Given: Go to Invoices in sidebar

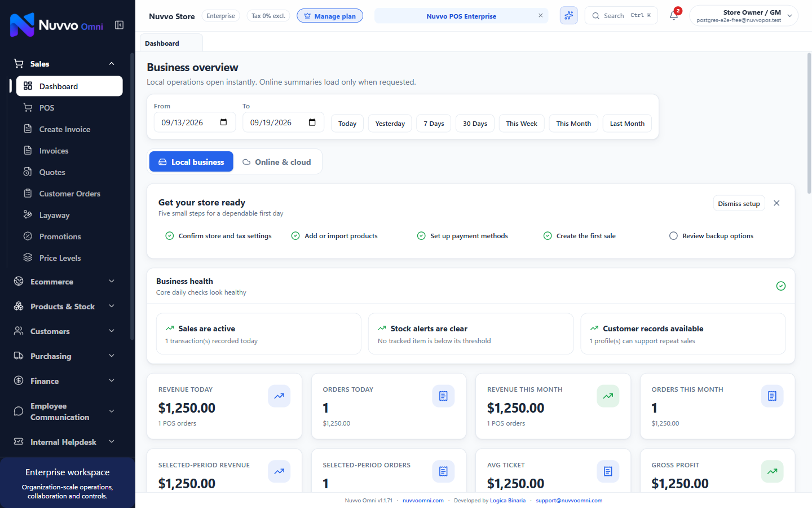Looking at the screenshot, I should tap(69, 151).
